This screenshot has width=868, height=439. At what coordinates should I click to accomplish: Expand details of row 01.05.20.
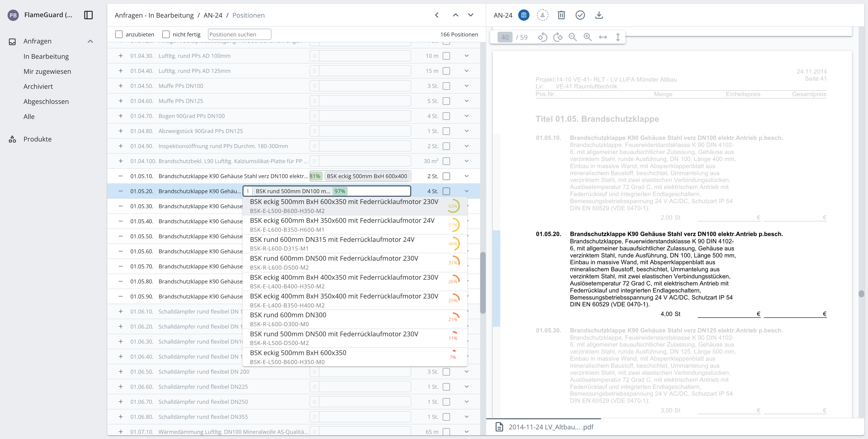pyautogui.click(x=467, y=191)
